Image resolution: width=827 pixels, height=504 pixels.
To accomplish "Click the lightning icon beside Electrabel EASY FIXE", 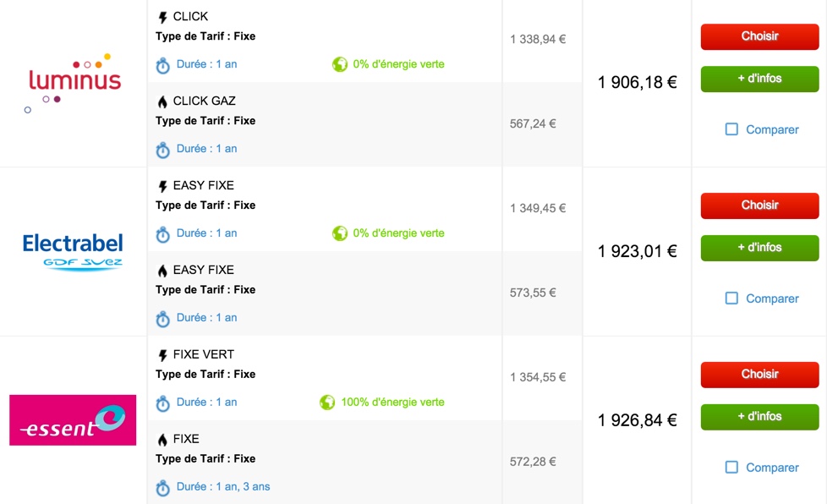I will 163,186.
